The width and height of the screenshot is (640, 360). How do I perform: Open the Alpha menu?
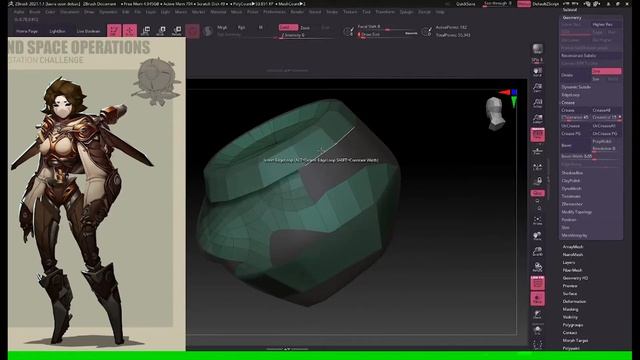pyautogui.click(x=19, y=12)
